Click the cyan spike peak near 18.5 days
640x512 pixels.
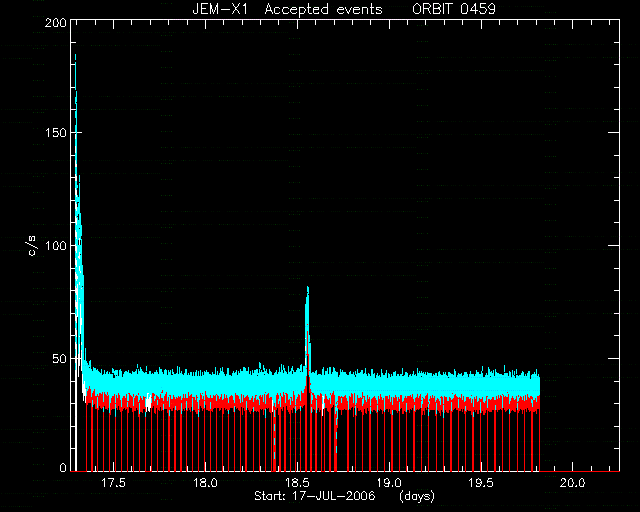(308, 288)
